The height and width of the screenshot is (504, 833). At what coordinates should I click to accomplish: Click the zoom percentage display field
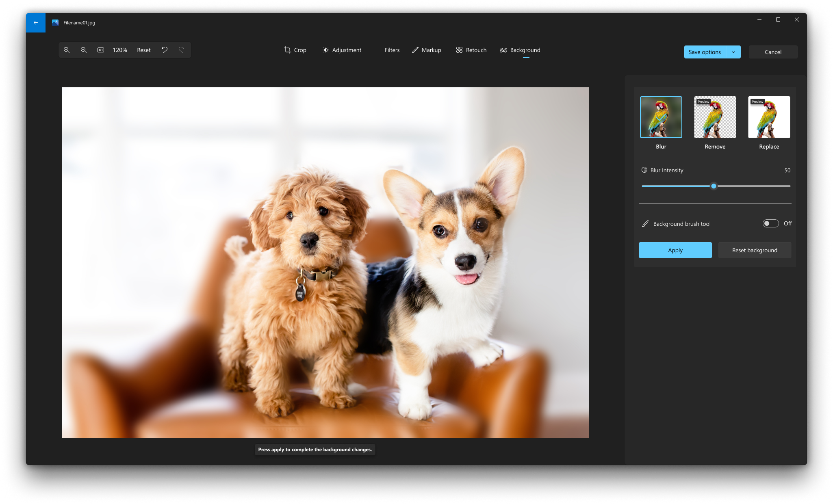119,50
